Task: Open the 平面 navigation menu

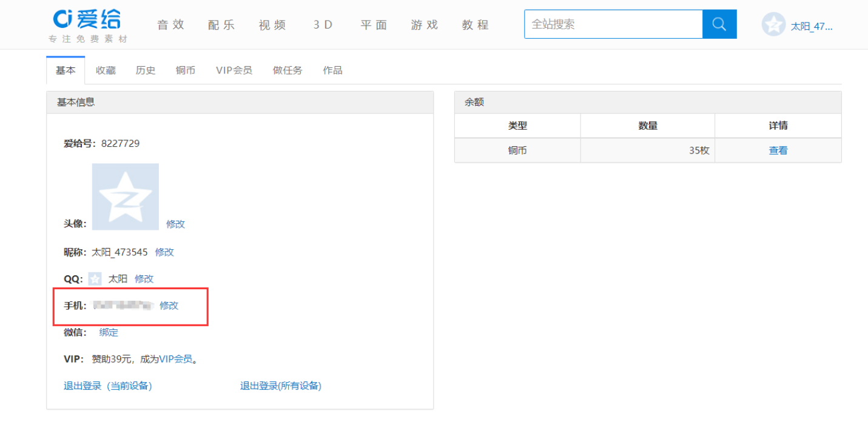Action: (374, 25)
